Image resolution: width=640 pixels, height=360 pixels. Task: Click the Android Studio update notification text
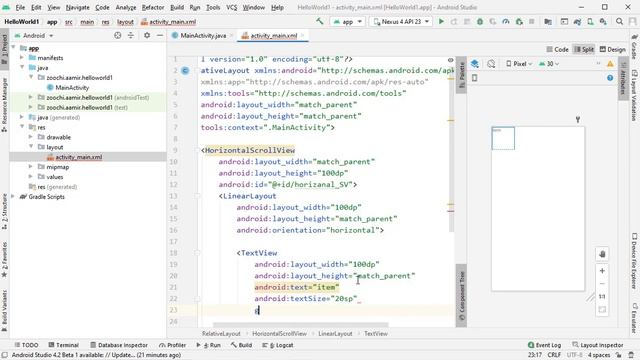(96, 355)
